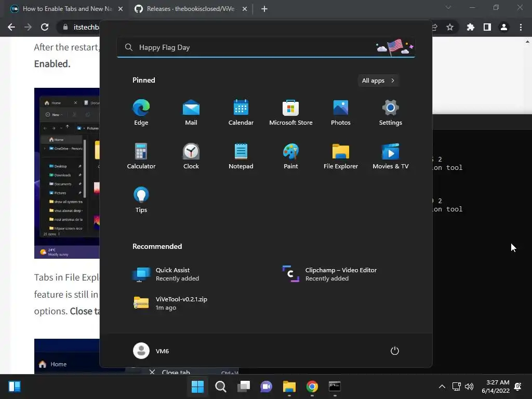
Task: Open the Tips app
Action: [141, 200]
